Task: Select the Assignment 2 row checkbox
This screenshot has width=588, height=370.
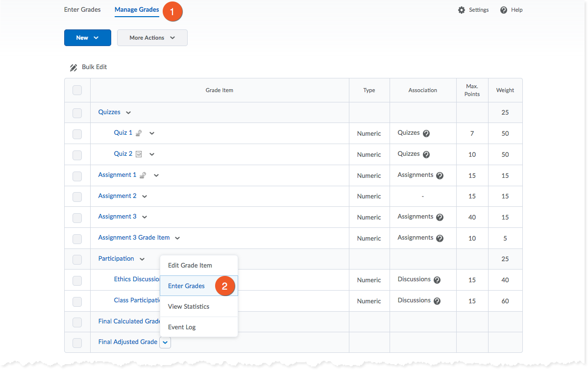Action: pos(77,197)
